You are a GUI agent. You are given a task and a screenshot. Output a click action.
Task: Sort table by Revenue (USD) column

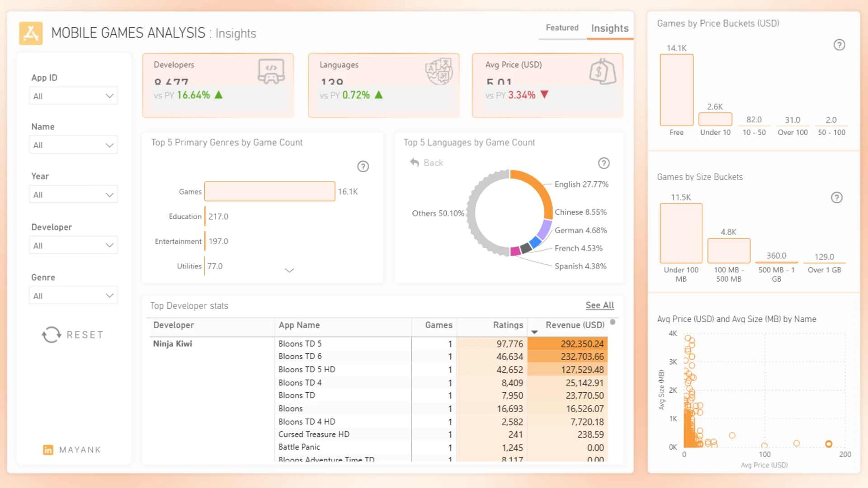[x=575, y=325]
